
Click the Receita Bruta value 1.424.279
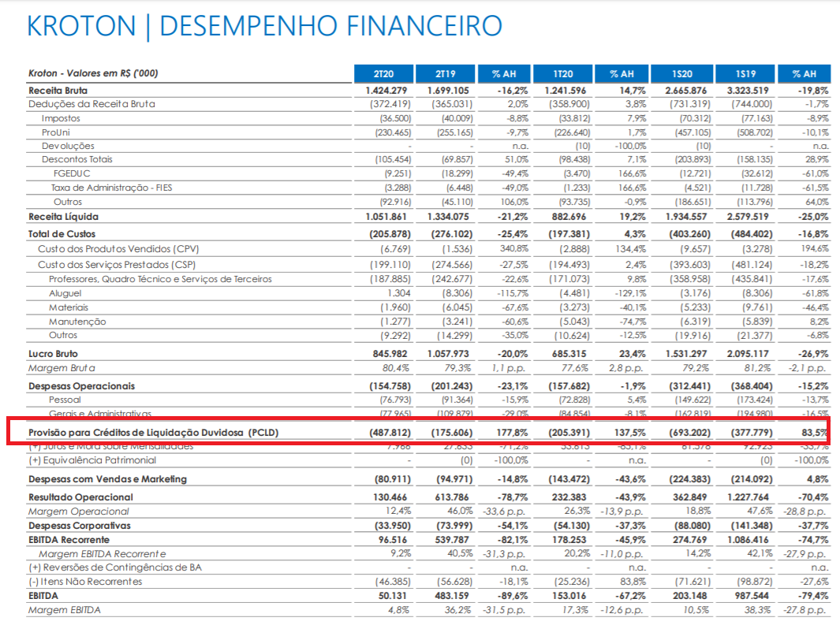[381, 91]
